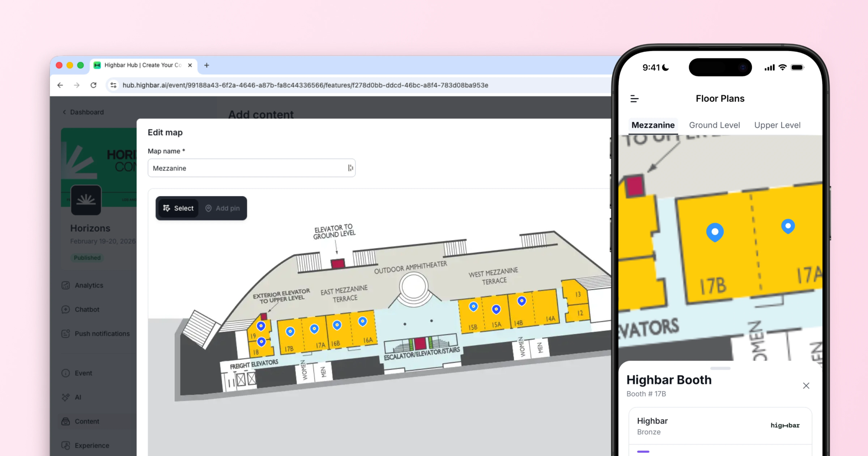Click the site settings icon in address bar
868x456 pixels.
(x=114, y=85)
